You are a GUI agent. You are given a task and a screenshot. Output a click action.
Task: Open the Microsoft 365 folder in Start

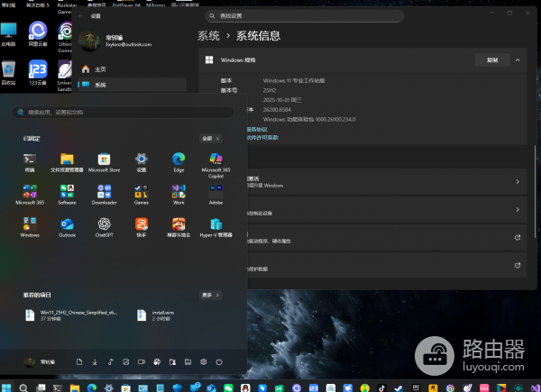pos(30,195)
